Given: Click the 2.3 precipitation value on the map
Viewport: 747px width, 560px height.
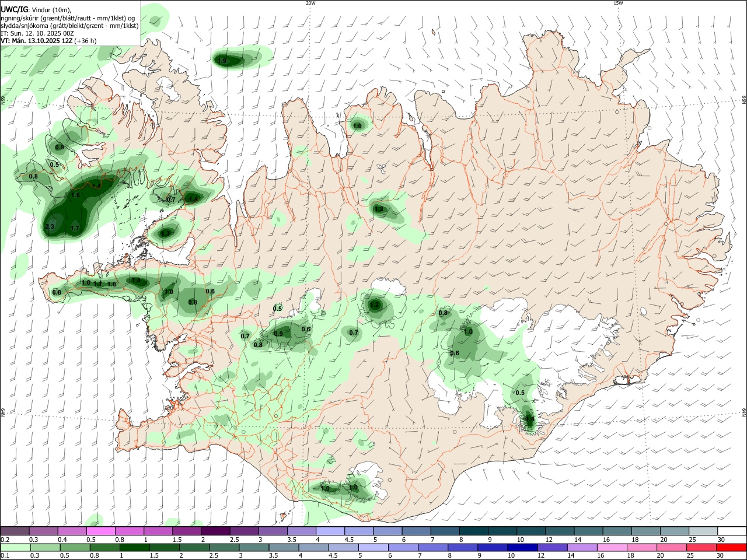Looking at the screenshot, I should pos(50,227).
